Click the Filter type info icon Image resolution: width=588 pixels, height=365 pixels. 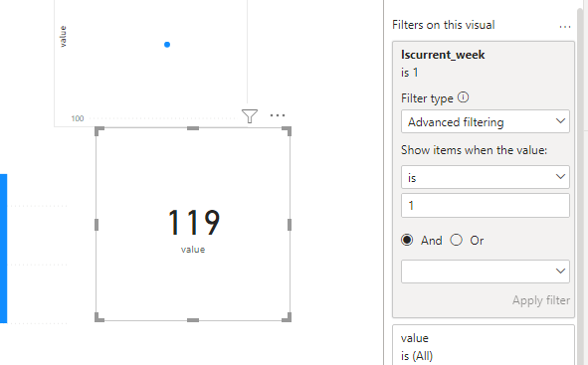pyautogui.click(x=463, y=97)
